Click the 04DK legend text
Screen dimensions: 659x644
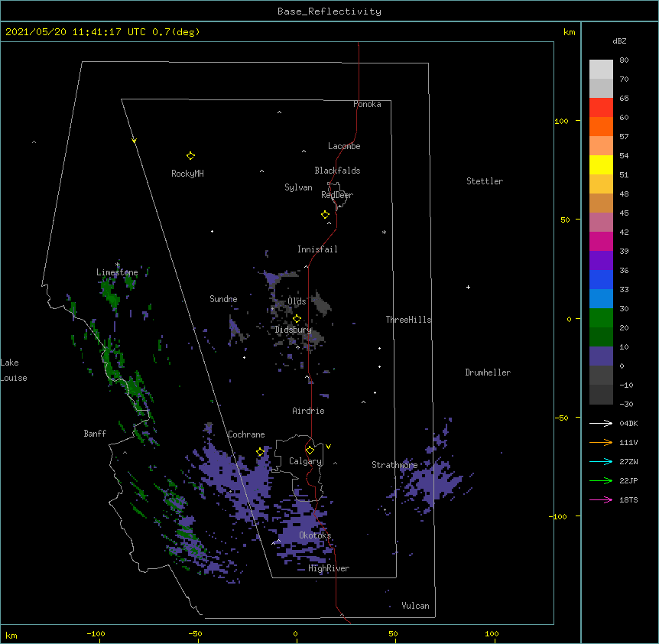[x=628, y=423]
